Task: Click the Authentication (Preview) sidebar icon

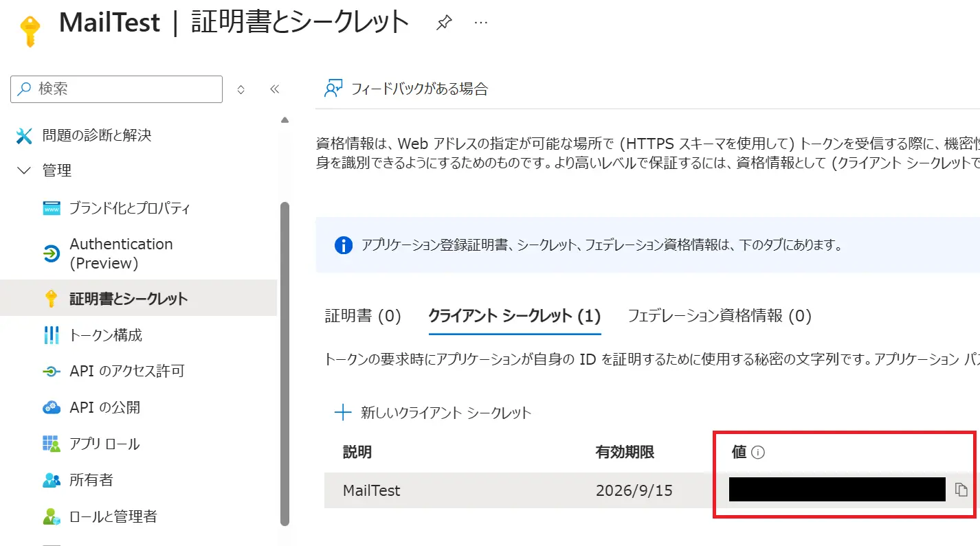Action: (51, 253)
